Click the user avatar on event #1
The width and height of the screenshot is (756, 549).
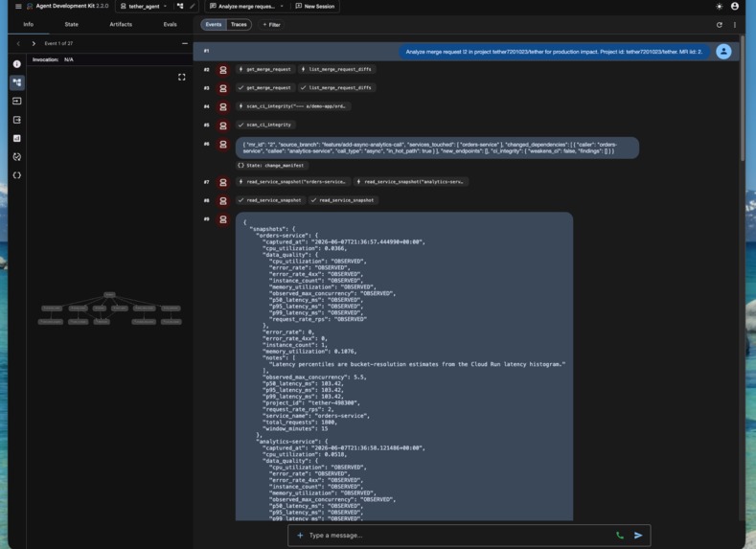[723, 52]
